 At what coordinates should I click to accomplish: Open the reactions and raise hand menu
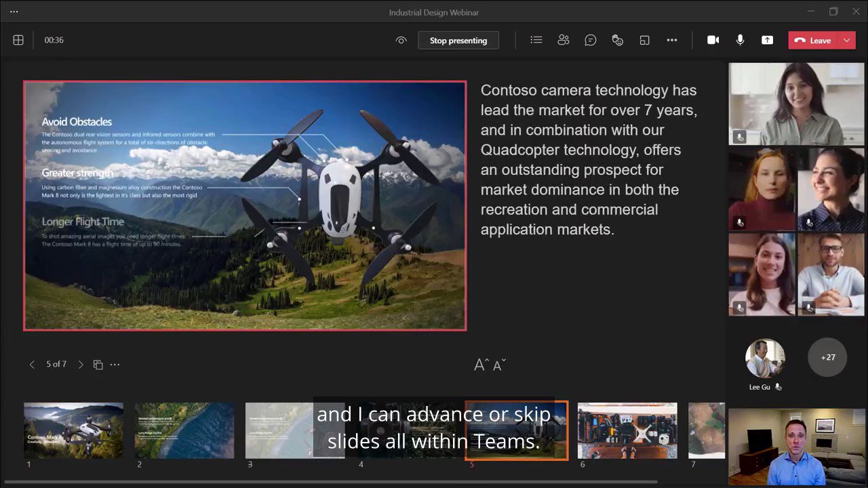618,40
